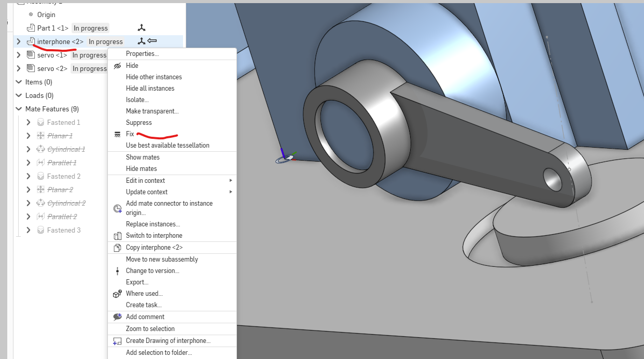Choose Add mate connector to instance origin
The height and width of the screenshot is (359, 644).
click(169, 208)
